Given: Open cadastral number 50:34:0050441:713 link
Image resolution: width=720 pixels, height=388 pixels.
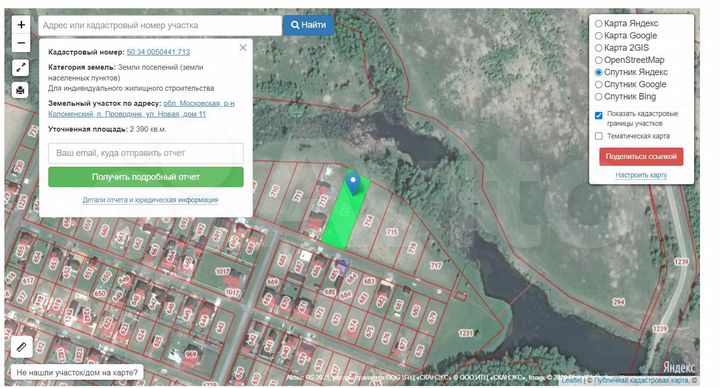Looking at the screenshot, I should (158, 52).
